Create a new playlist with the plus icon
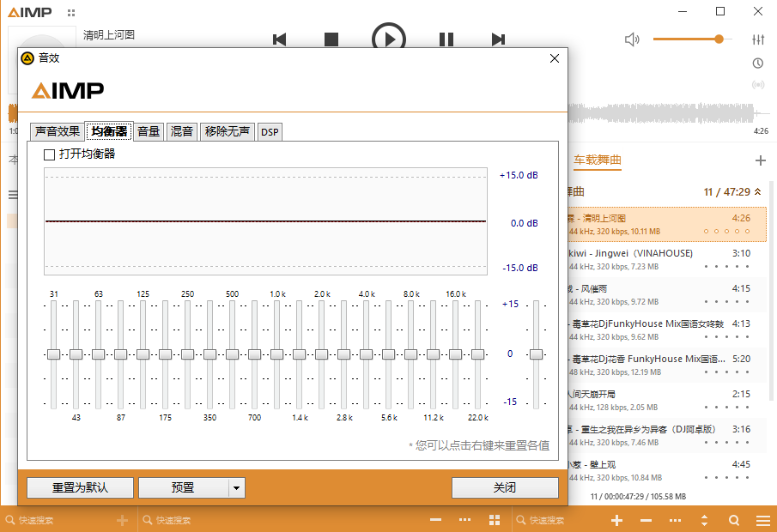 [761, 160]
